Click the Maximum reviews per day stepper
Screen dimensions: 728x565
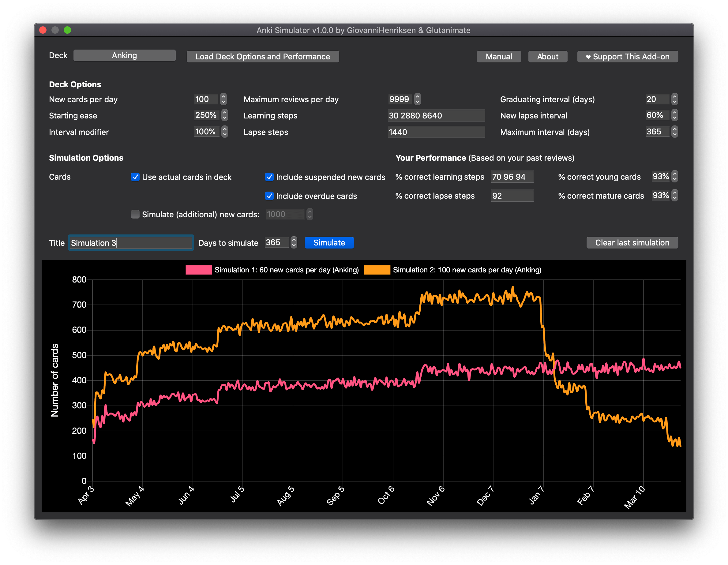417,99
